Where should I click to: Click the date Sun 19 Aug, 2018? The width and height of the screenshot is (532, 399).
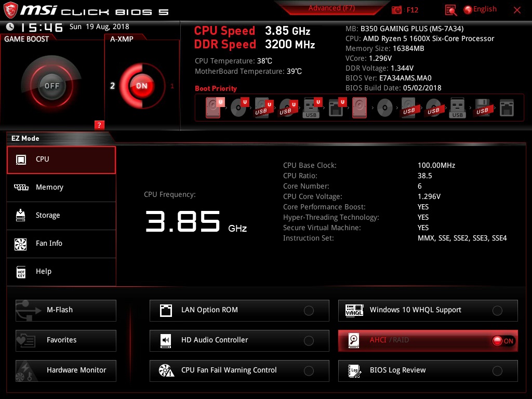pyautogui.click(x=99, y=27)
